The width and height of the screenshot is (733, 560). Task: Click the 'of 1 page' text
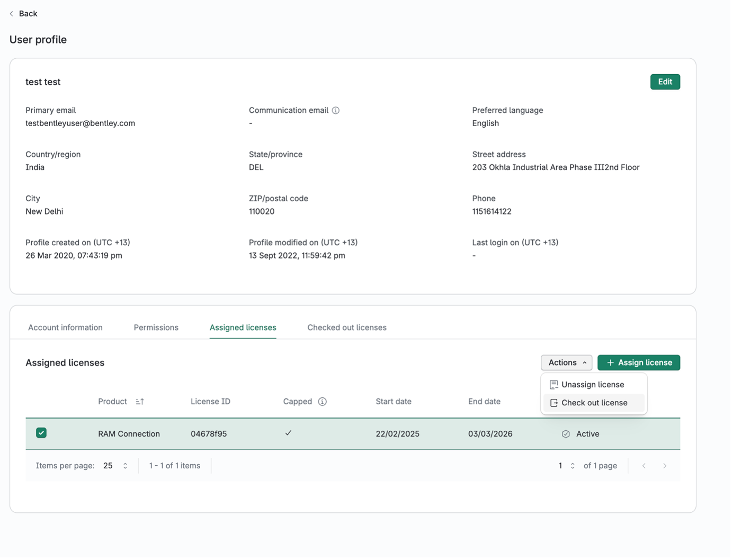click(x=600, y=466)
